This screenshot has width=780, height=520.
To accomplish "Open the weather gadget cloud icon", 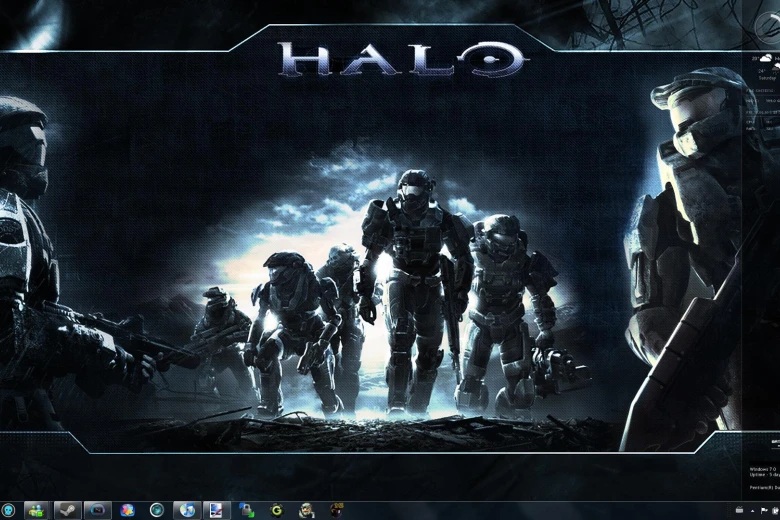I will point(764,59).
